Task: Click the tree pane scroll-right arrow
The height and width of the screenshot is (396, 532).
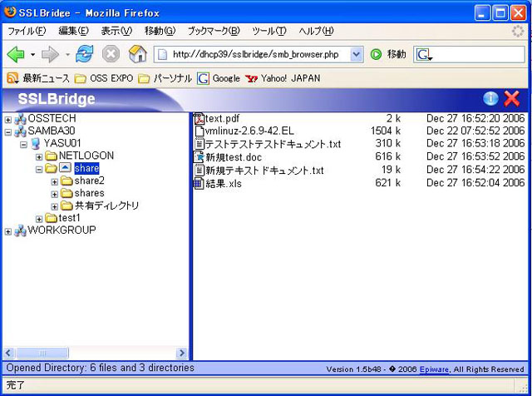Action: pos(182,353)
